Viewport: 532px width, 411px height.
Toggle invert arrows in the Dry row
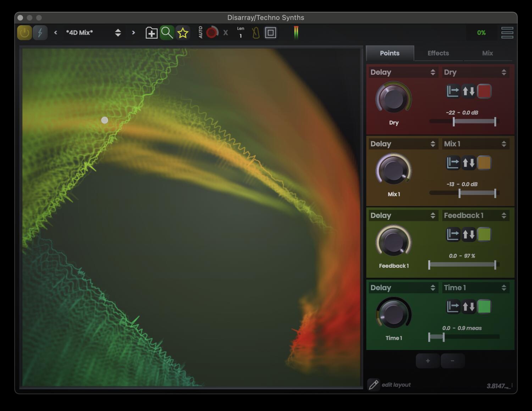click(469, 91)
